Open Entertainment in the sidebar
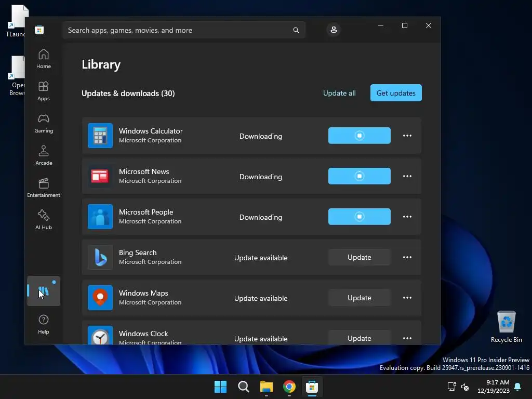532x399 pixels. [x=44, y=188]
